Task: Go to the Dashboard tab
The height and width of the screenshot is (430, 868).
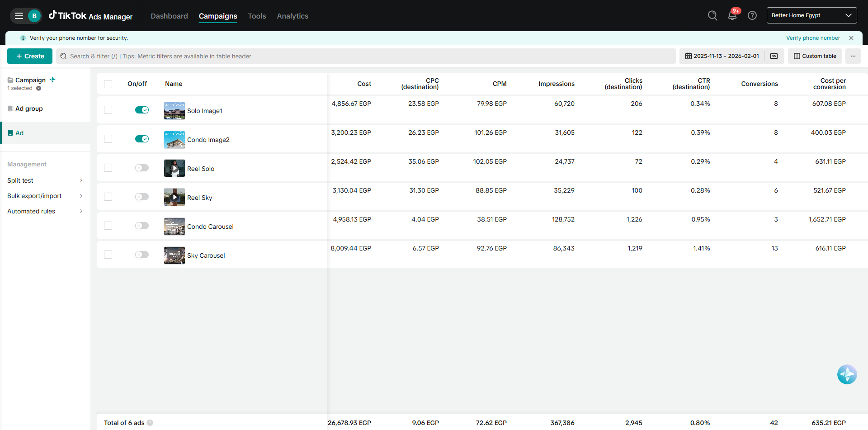Action: coord(169,16)
